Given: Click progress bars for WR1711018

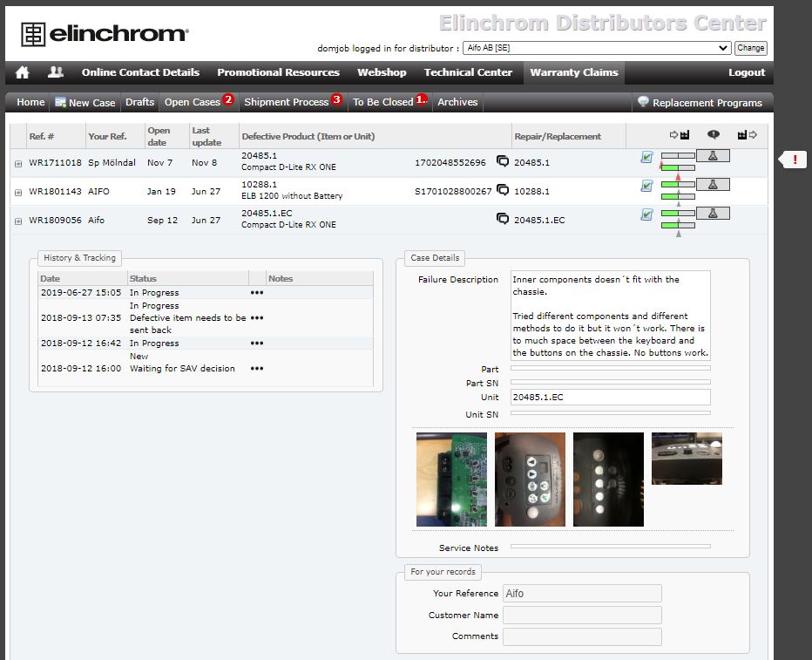Looking at the screenshot, I should pos(678,161).
